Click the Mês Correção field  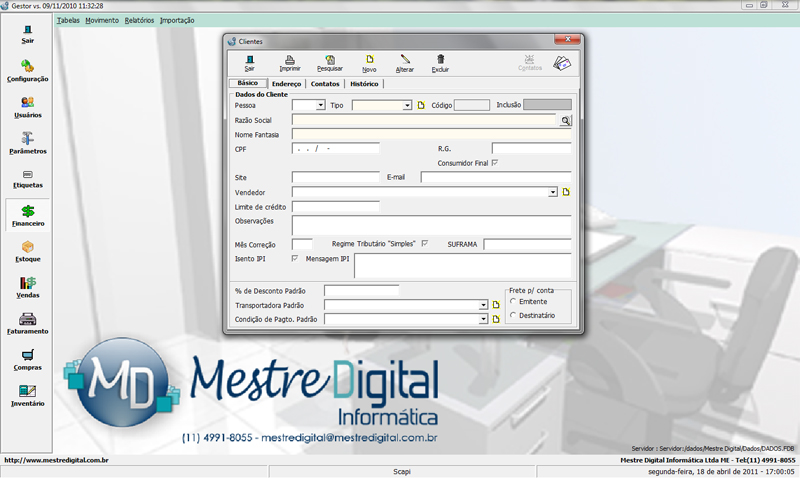click(302, 244)
